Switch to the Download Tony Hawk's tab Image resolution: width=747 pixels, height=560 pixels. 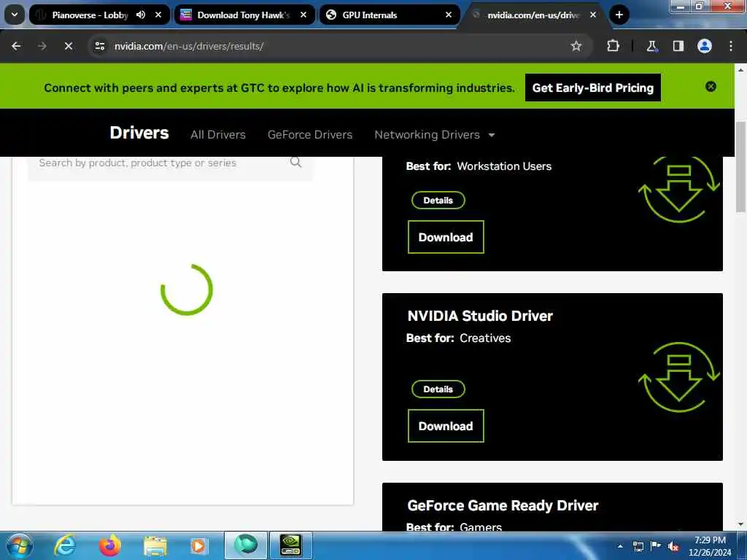244,15
